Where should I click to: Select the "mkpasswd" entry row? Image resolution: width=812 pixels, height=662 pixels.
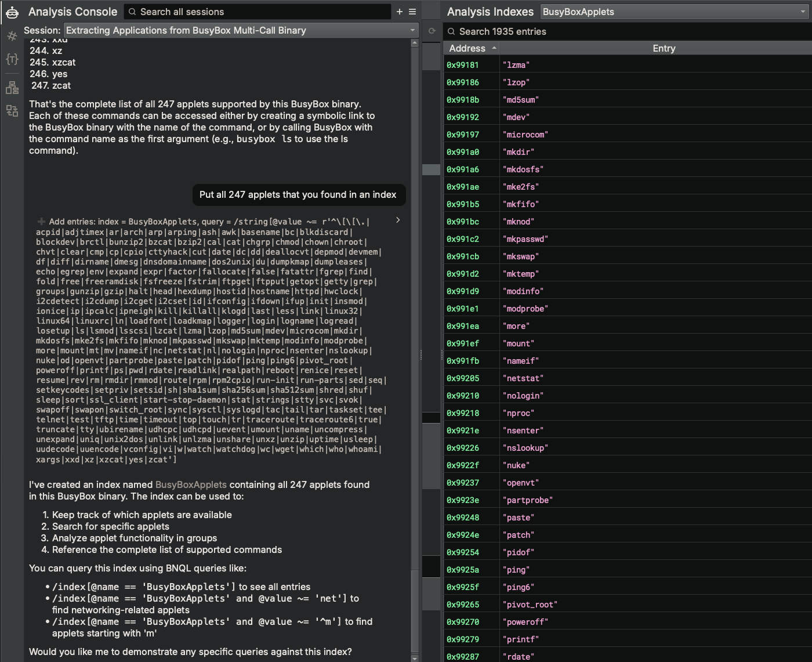(628, 239)
